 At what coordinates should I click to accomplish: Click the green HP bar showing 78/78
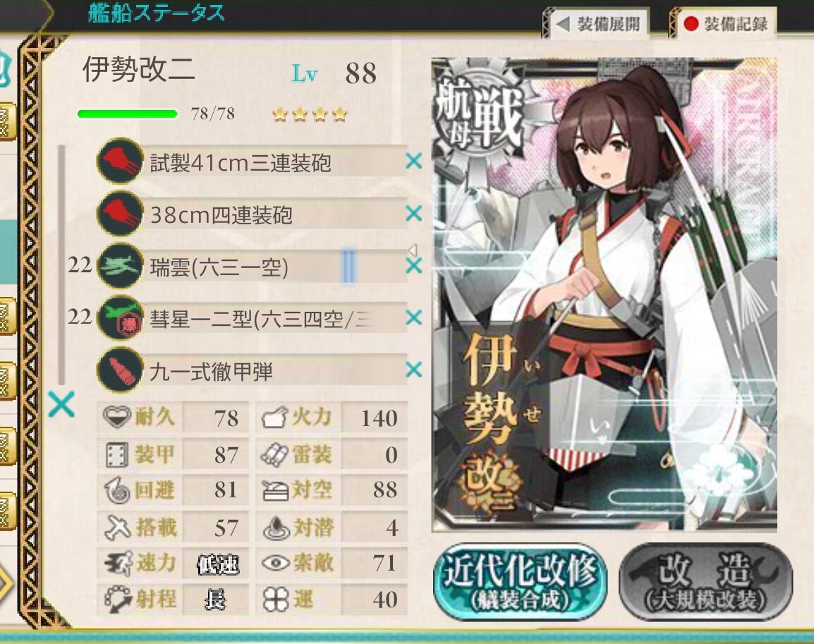coord(127,114)
